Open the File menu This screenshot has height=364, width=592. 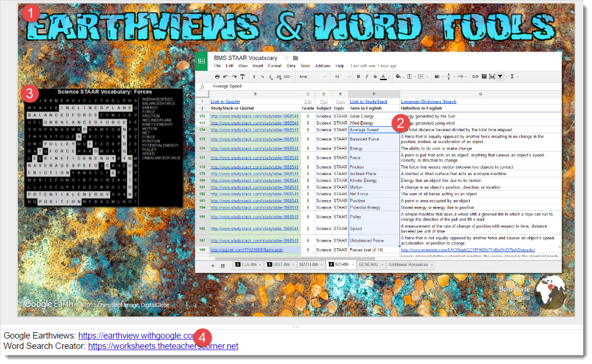217,65
